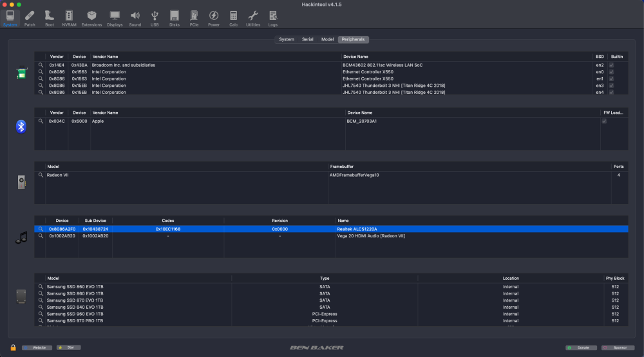Image resolution: width=644 pixels, height=357 pixels.
Task: Click the padlock icon at bottom left
Action: pos(13,347)
